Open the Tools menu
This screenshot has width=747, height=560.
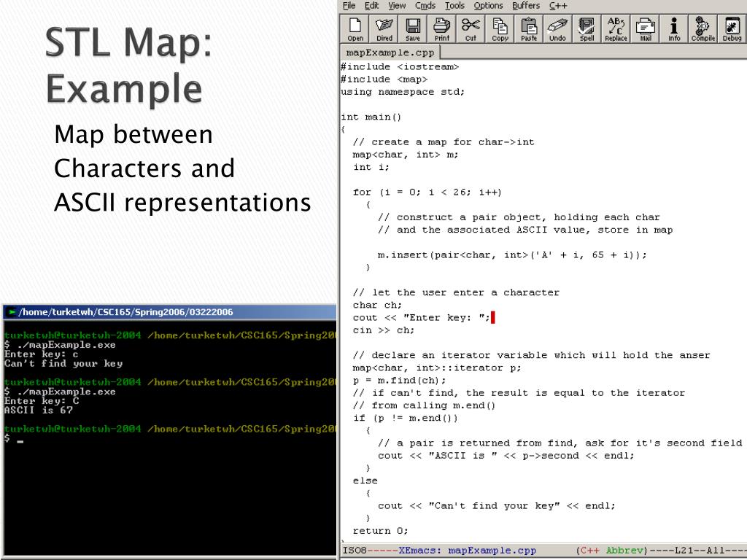454,6
